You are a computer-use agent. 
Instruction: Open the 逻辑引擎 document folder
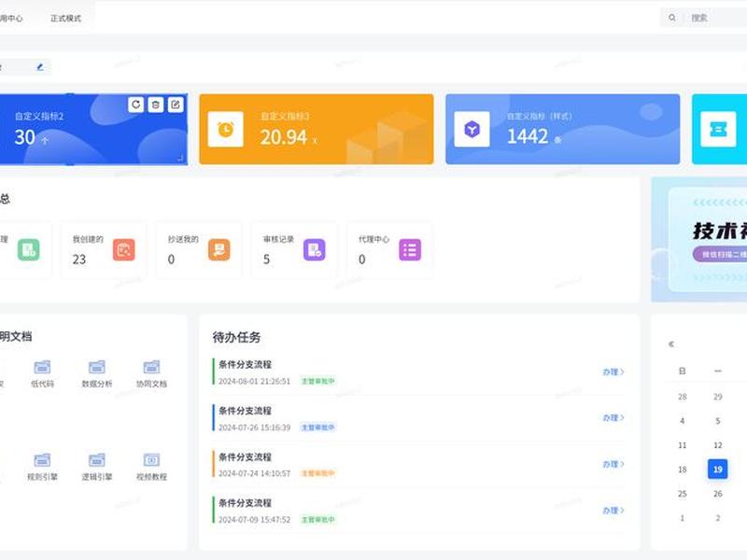tap(97, 468)
